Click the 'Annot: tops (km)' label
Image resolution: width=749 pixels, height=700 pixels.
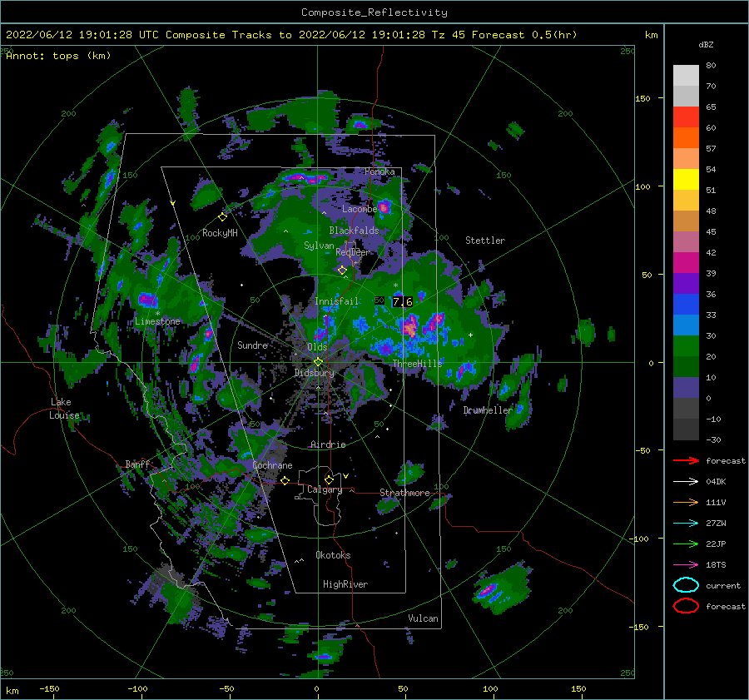click(x=58, y=56)
